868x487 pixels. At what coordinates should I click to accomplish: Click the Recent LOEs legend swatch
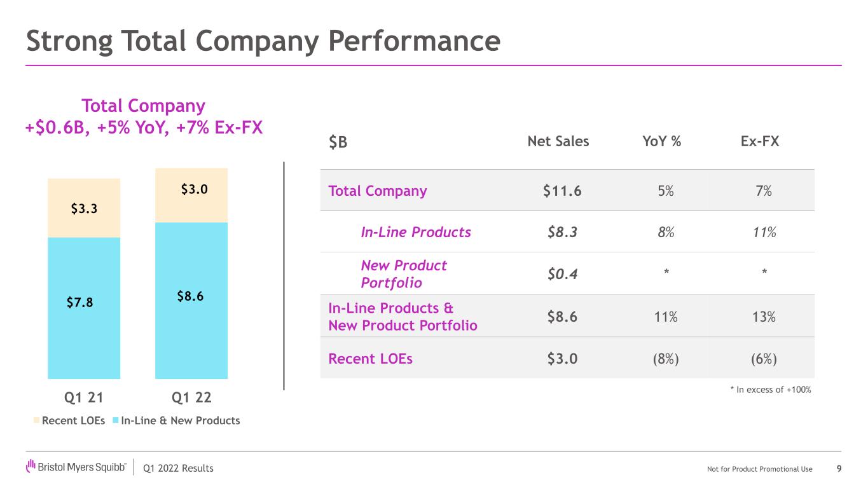point(36,421)
